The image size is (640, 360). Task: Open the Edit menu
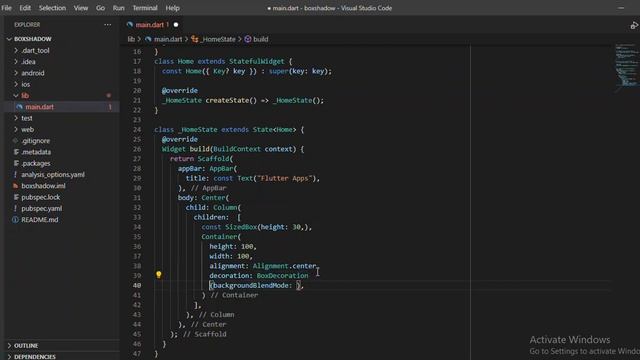[x=25, y=8]
